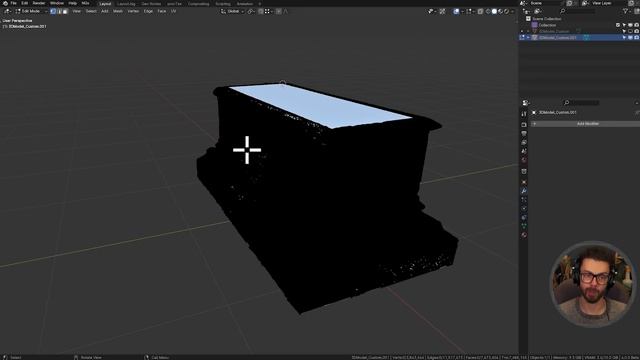Toggle proportional editing in header
The image size is (640, 360).
tap(279, 11)
